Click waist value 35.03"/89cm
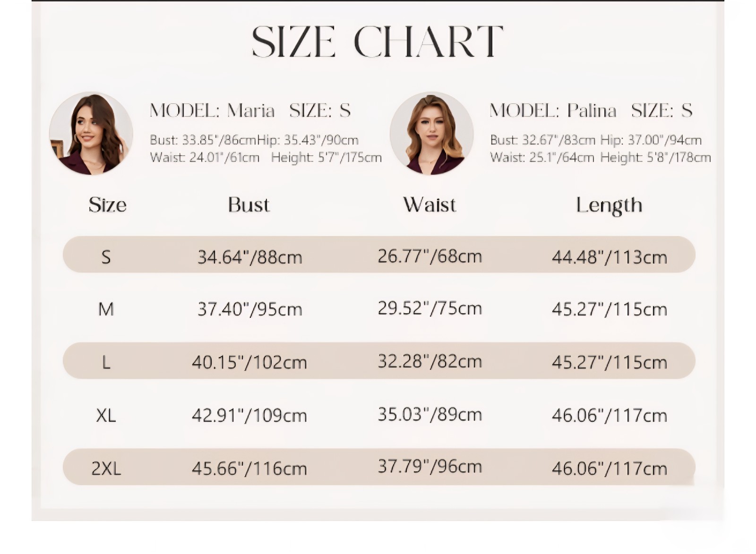 click(430, 414)
